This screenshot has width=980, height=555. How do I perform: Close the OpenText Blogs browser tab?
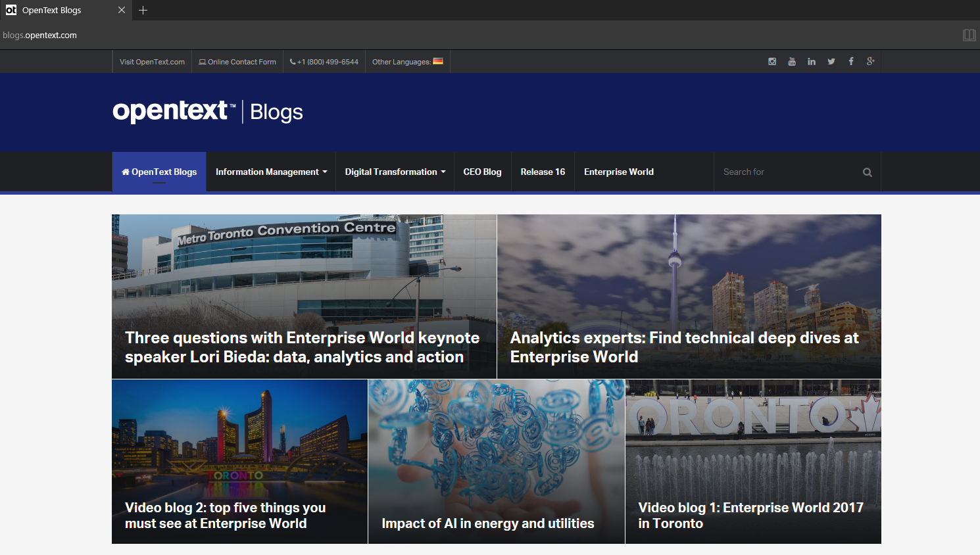click(x=122, y=10)
